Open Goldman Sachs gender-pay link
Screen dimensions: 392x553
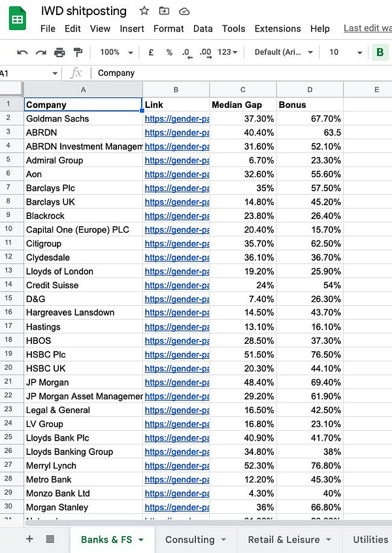point(176,119)
